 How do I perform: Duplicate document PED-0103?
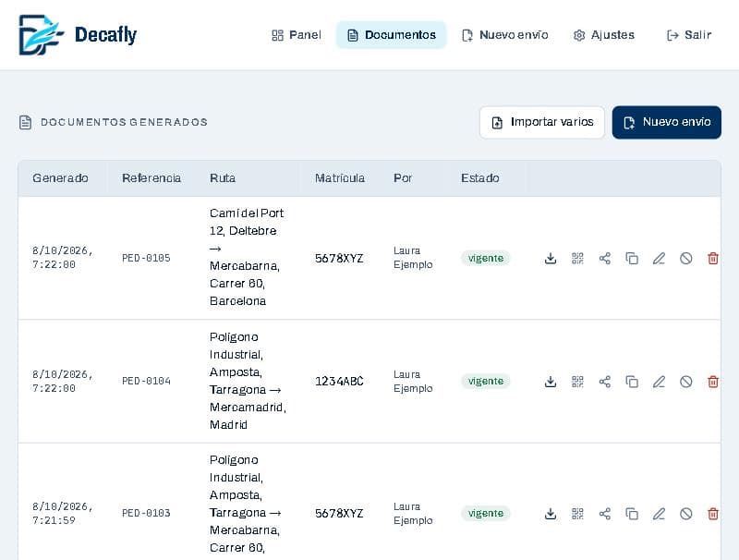(632, 514)
